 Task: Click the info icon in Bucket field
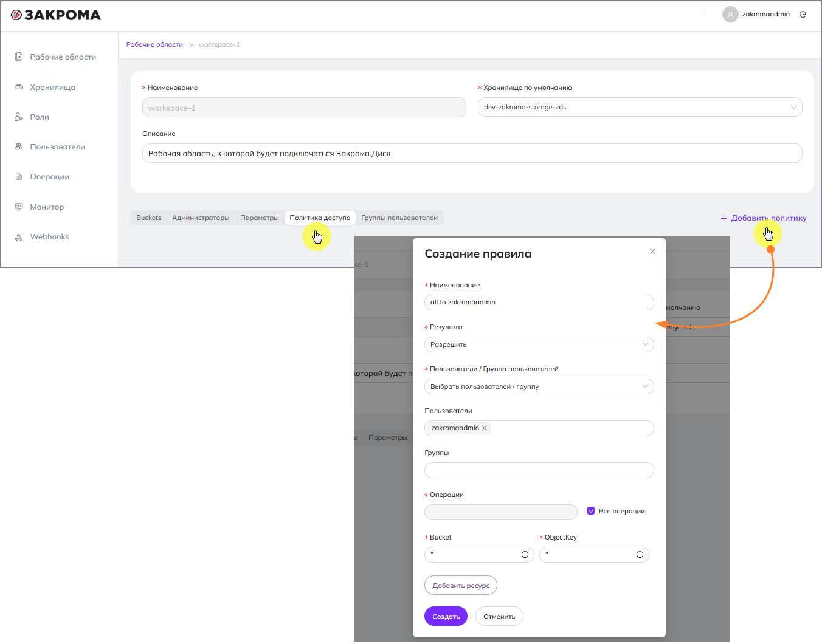(525, 554)
